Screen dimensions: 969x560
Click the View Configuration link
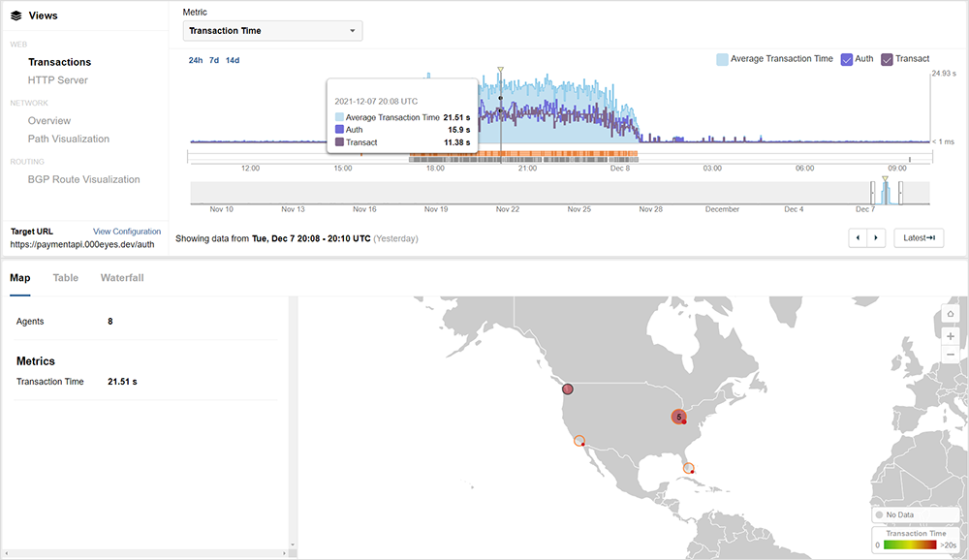[x=127, y=232]
